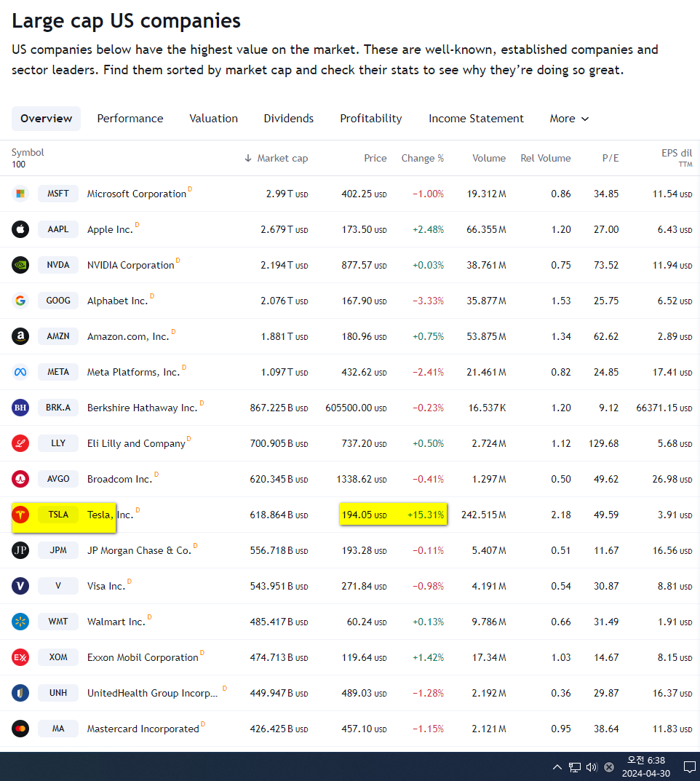Click the Alphabet Google logo icon
The height and width of the screenshot is (781, 700).
20,301
